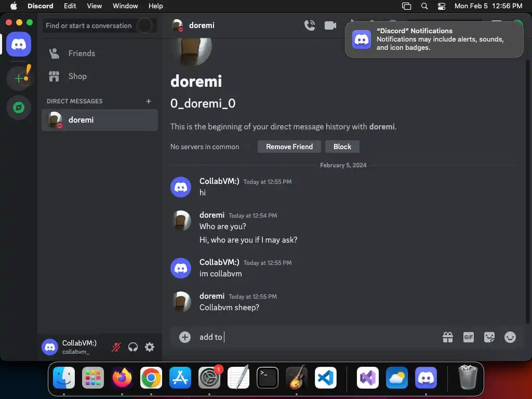Click the Discord Notifications banner
Viewport: 532px width, 399px height.
point(434,39)
